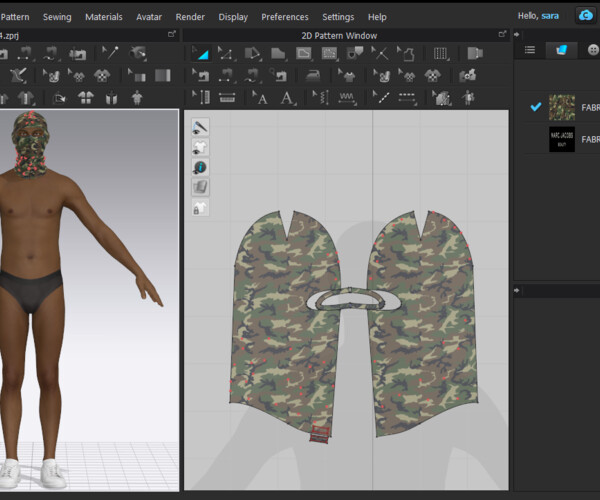Select the camouflage fabric thumbnail
Viewport: 600px width, 500px height.
tap(562, 107)
